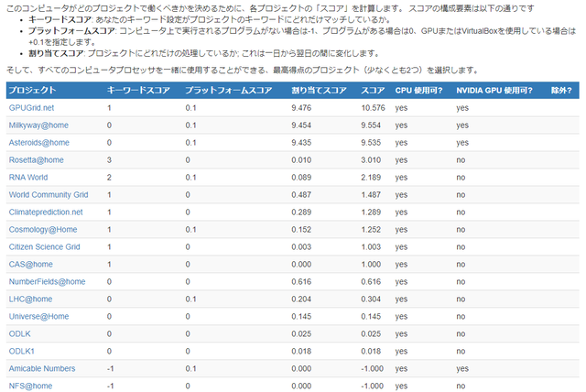
Task: Select NVIDIA GPU yes in Amicable Numbers row
Action: [x=462, y=368]
